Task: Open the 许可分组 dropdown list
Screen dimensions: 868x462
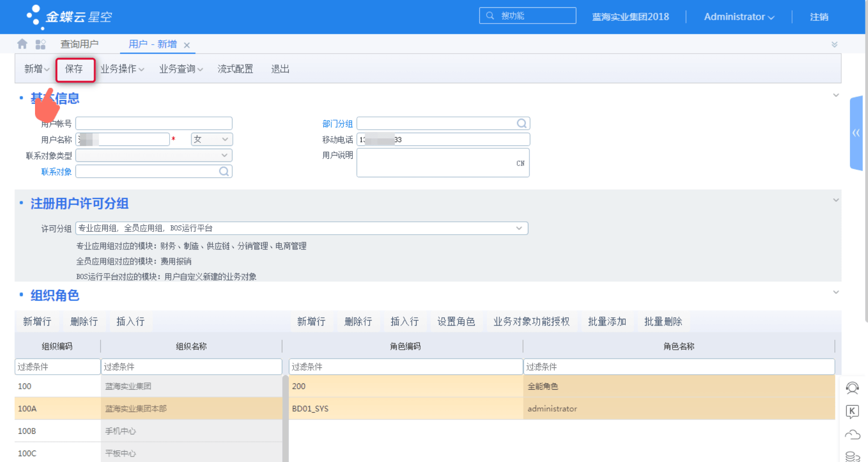Action: (518, 228)
